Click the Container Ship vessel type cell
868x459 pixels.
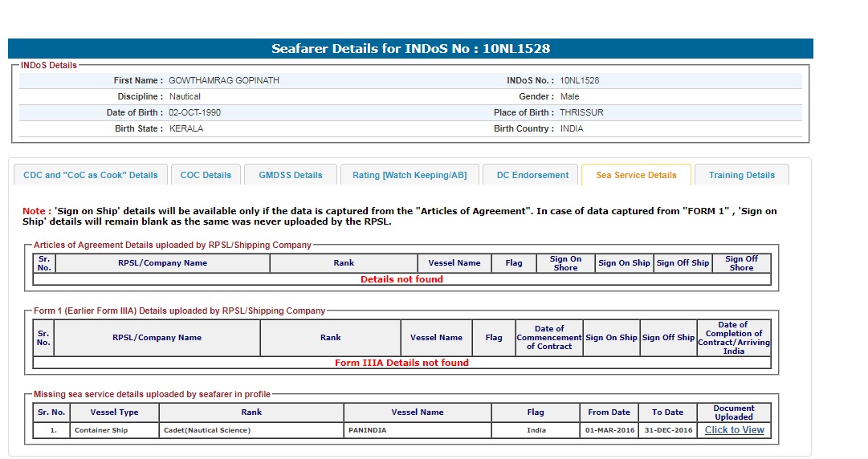pyautogui.click(x=101, y=431)
